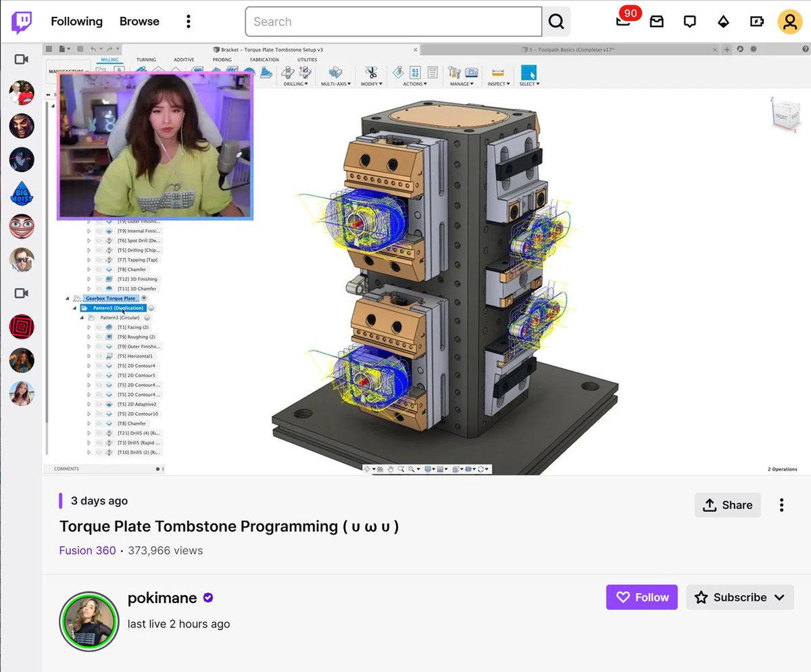The image size is (811, 672).
Task: Expand the [T1] Facing (2) operation
Action: (x=89, y=327)
